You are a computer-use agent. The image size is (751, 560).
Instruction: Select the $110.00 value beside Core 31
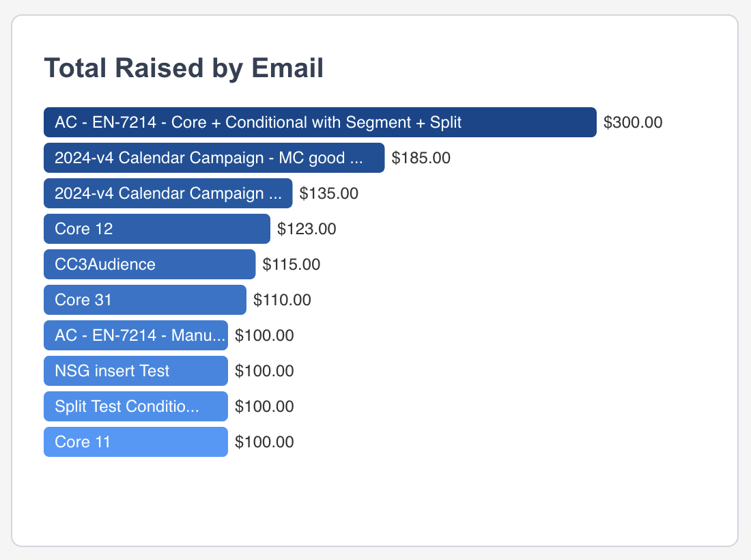[x=282, y=300]
